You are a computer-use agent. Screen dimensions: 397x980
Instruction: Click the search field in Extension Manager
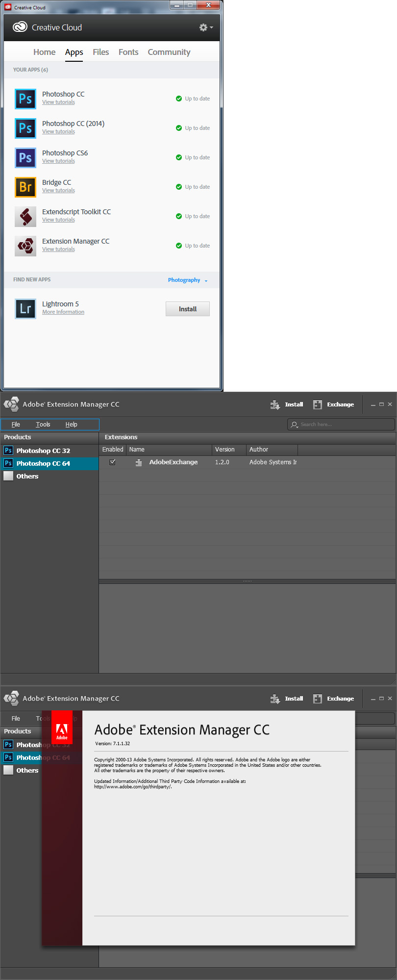point(341,424)
